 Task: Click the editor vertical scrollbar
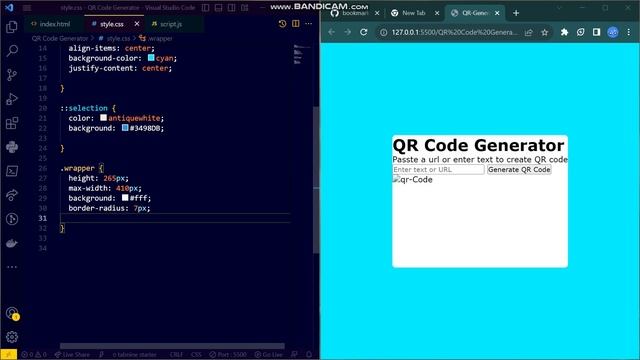316,180
